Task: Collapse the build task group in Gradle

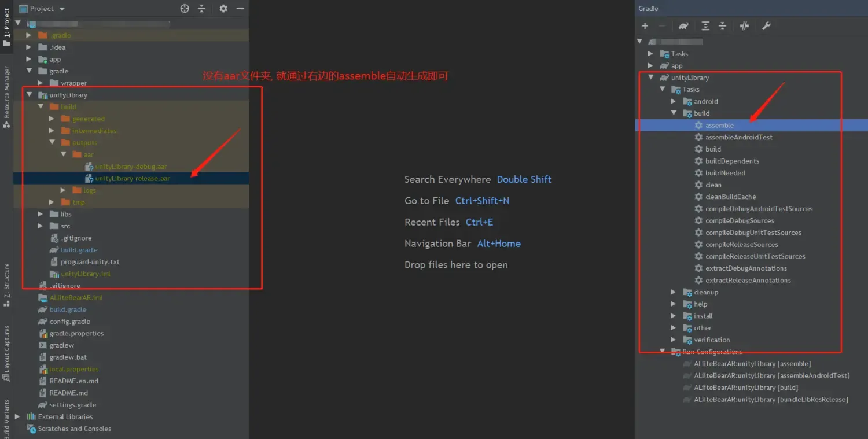Action: 673,113
